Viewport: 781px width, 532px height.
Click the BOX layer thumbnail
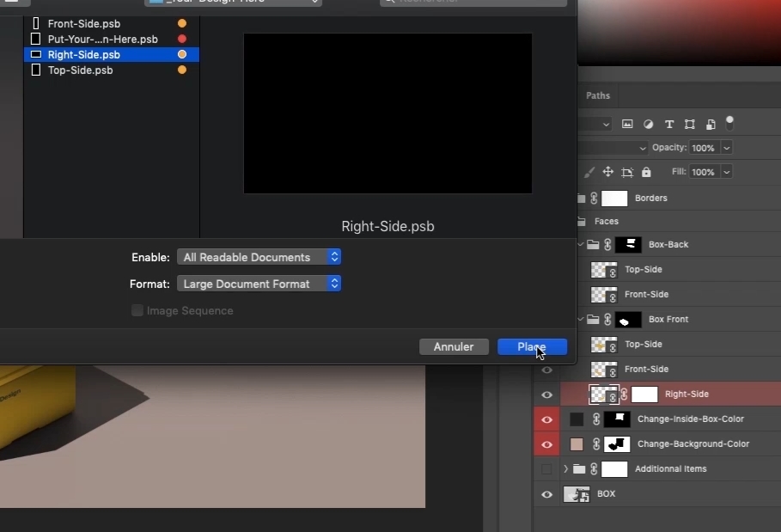[577, 494]
